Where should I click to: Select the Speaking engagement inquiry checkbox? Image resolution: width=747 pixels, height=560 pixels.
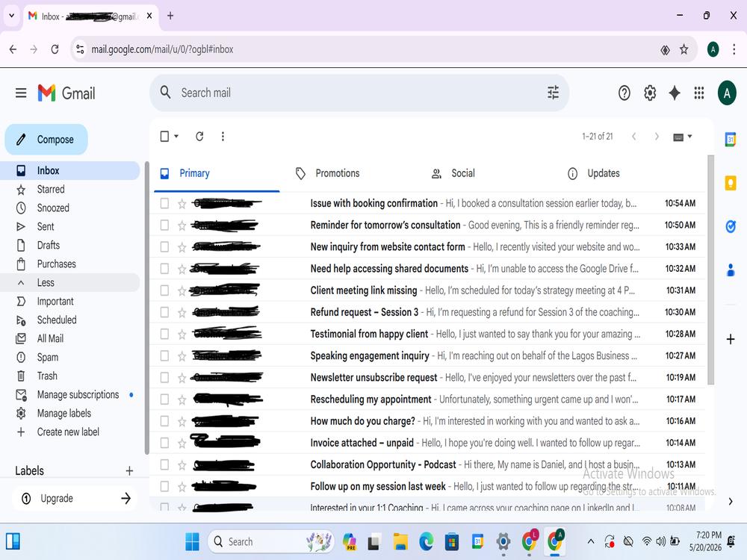coord(164,355)
